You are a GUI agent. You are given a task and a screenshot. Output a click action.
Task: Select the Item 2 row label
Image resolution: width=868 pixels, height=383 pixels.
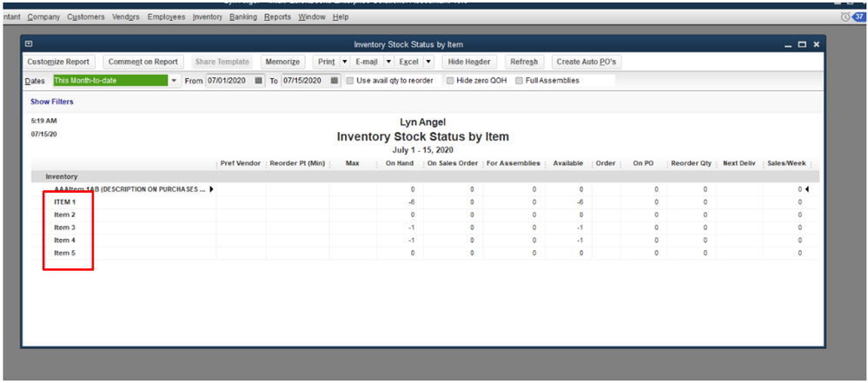pyautogui.click(x=65, y=215)
